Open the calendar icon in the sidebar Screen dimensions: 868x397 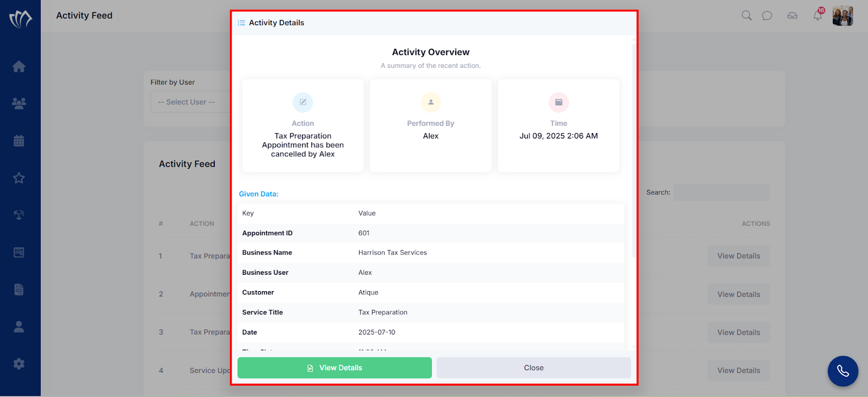pyautogui.click(x=19, y=141)
